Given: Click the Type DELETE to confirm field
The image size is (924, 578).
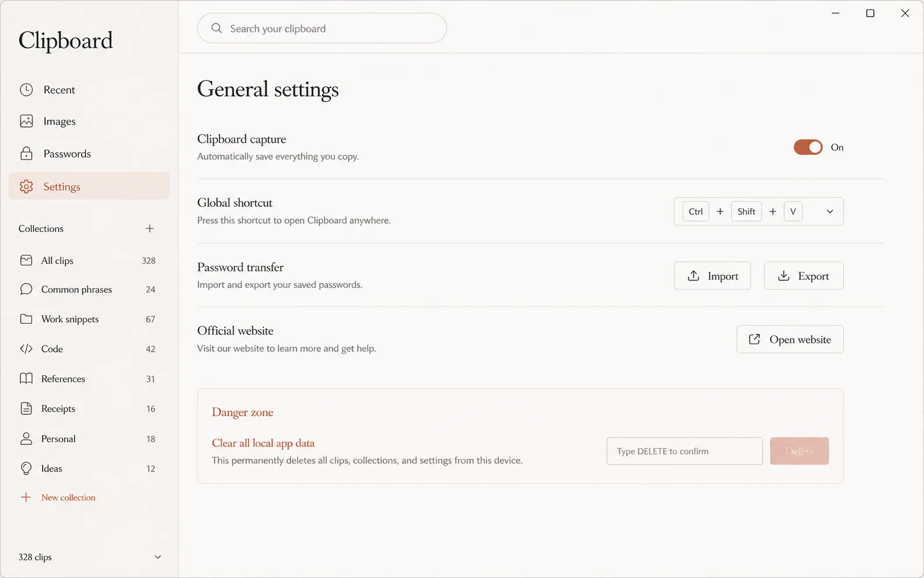Looking at the screenshot, I should coord(685,451).
